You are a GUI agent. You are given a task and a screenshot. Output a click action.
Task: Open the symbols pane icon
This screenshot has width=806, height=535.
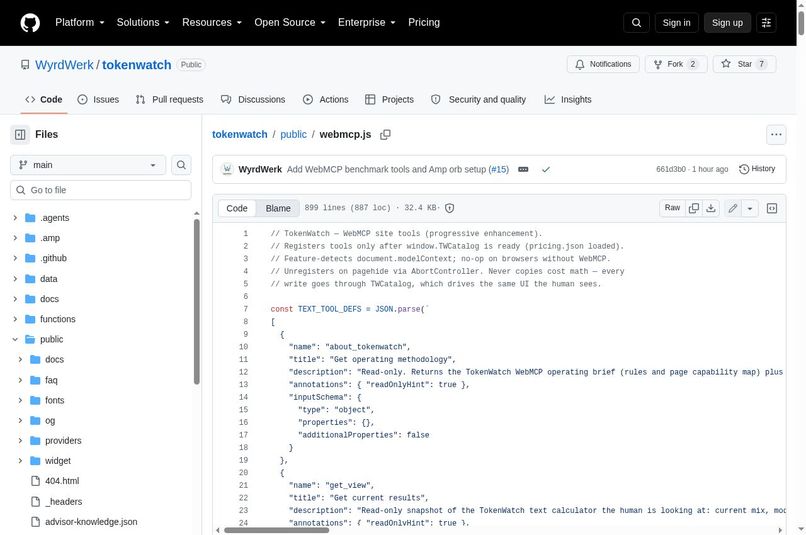[772, 208]
